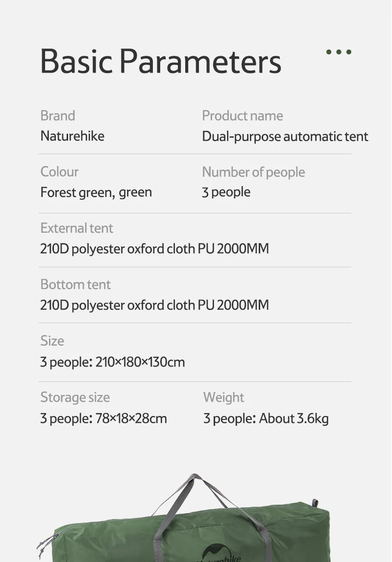This screenshot has height=562, width=392.
Task: Click the Bottom tent material description
Action: click(x=154, y=305)
